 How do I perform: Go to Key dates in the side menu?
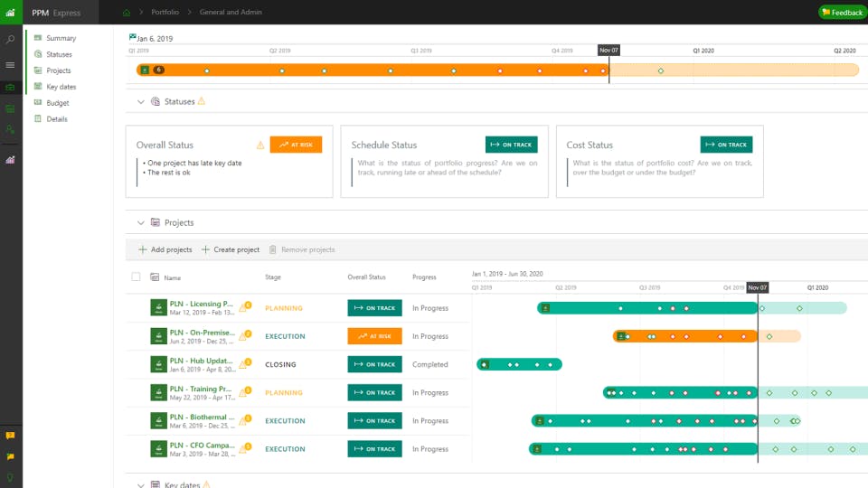coord(61,87)
